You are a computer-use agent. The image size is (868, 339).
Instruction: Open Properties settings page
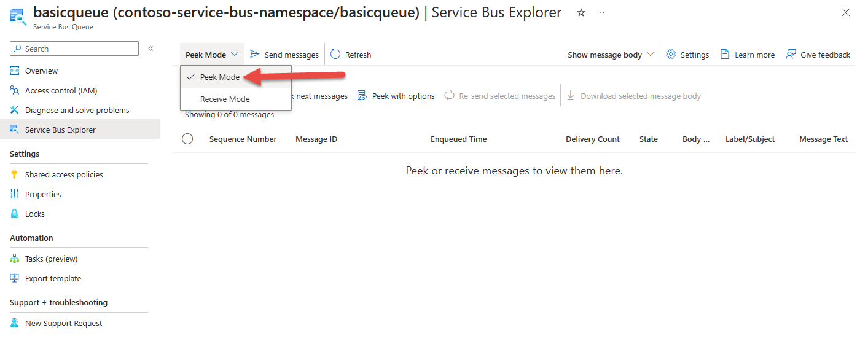pyautogui.click(x=43, y=194)
